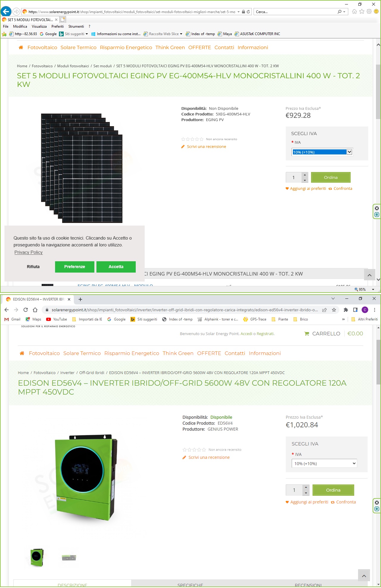Open YouTube bookmark in Chrome
The image size is (381, 588).
[x=57, y=319]
